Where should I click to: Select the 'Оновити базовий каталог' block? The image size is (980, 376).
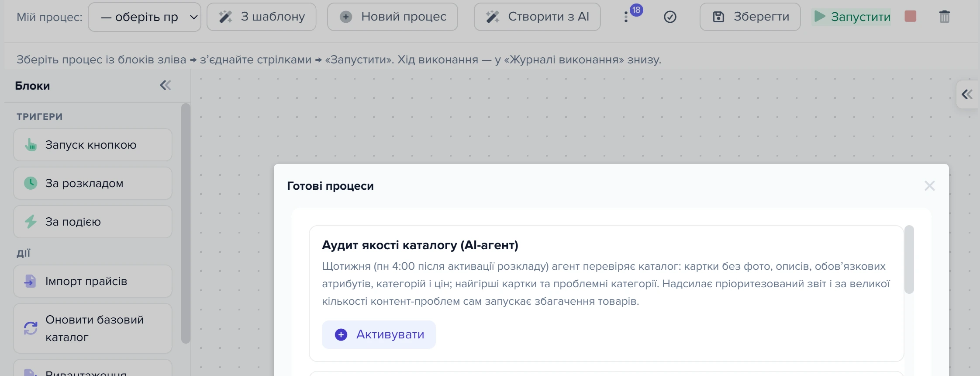(x=93, y=328)
